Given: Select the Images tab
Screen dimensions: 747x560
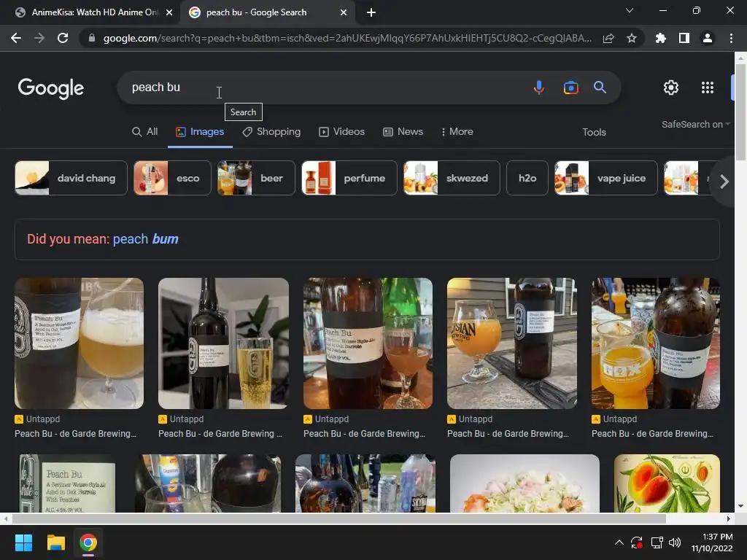Looking at the screenshot, I should (200, 132).
